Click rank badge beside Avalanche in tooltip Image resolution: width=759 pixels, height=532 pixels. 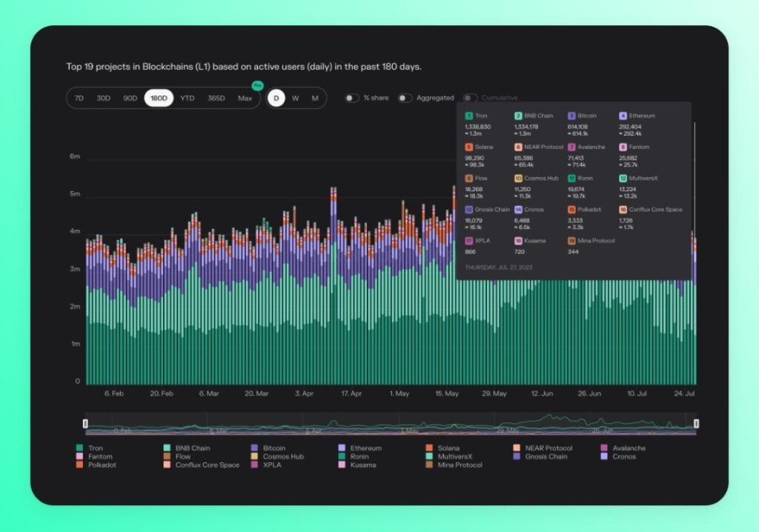571,147
